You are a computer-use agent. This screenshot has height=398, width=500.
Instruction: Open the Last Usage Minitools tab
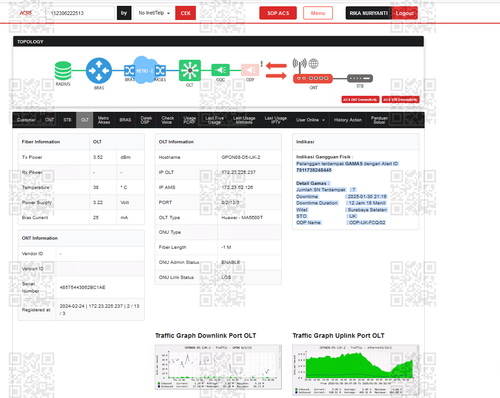click(x=244, y=120)
